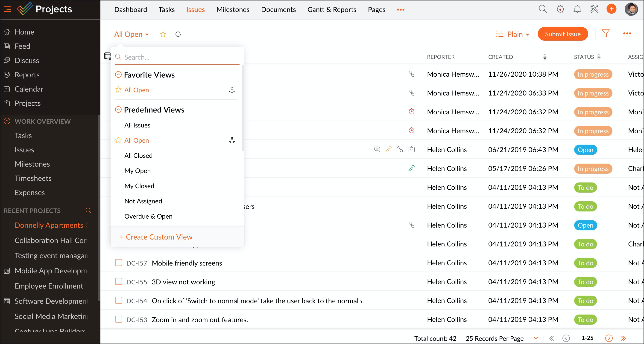
Task: Open the timer stopwatch icon
Action: coord(560,9)
